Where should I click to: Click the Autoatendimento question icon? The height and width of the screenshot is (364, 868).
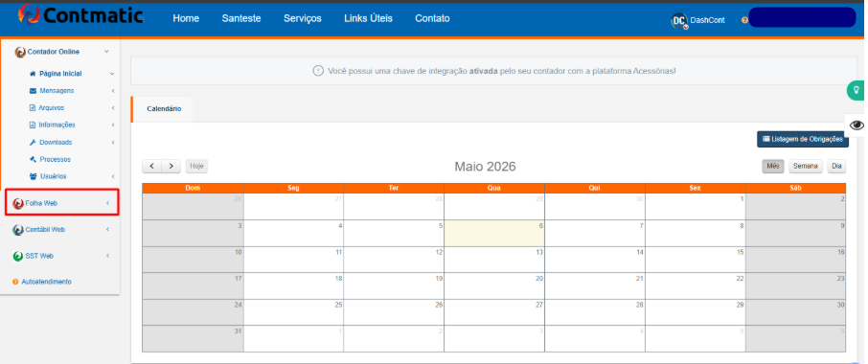(x=15, y=282)
